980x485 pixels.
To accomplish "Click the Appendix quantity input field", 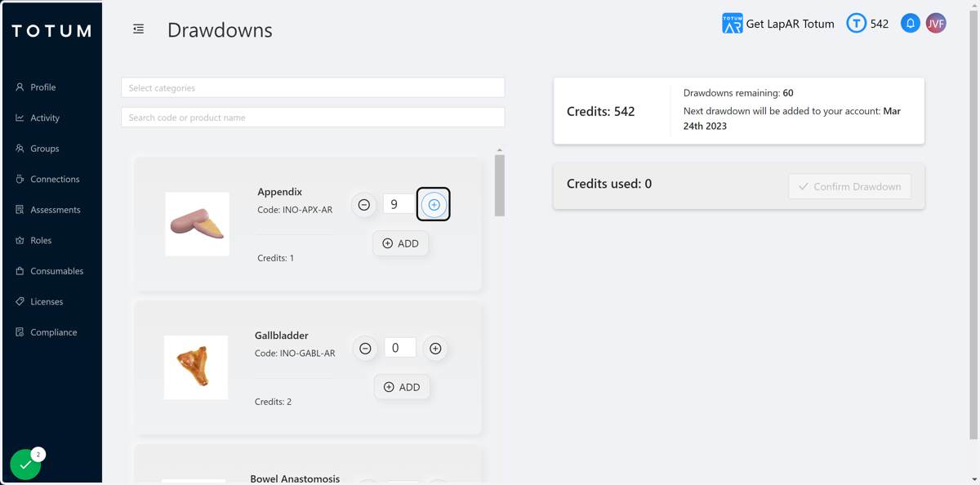I will click(399, 204).
